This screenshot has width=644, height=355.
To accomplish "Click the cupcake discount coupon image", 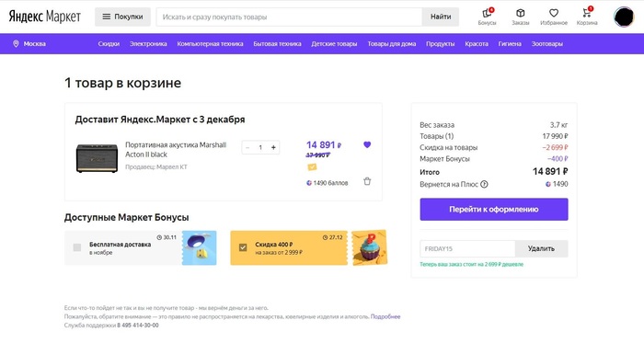I will click(x=369, y=247).
